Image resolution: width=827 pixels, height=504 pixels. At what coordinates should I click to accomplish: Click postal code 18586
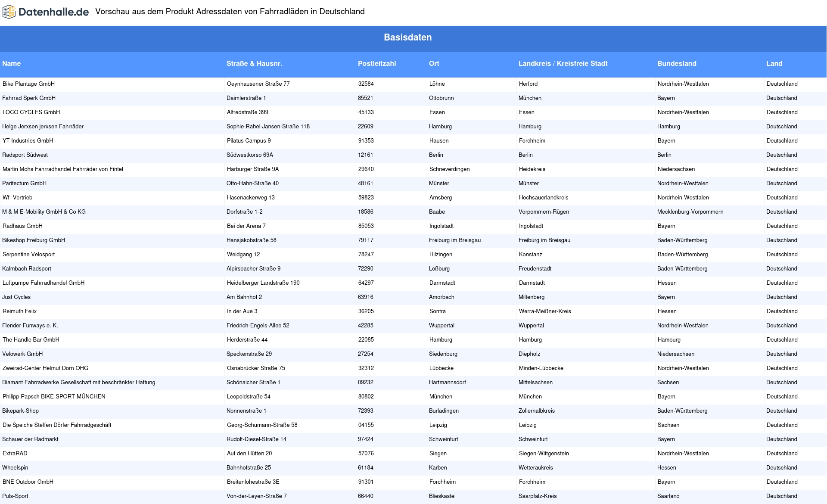366,212
